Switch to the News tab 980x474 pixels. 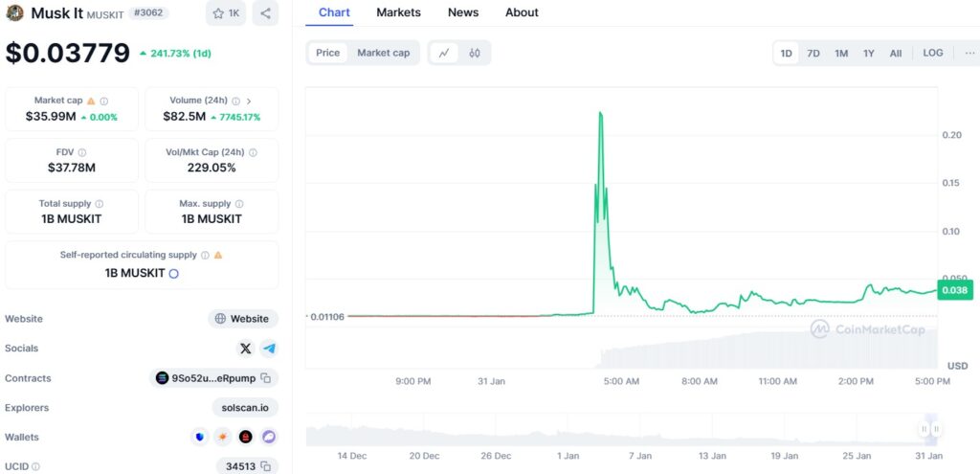463,12
